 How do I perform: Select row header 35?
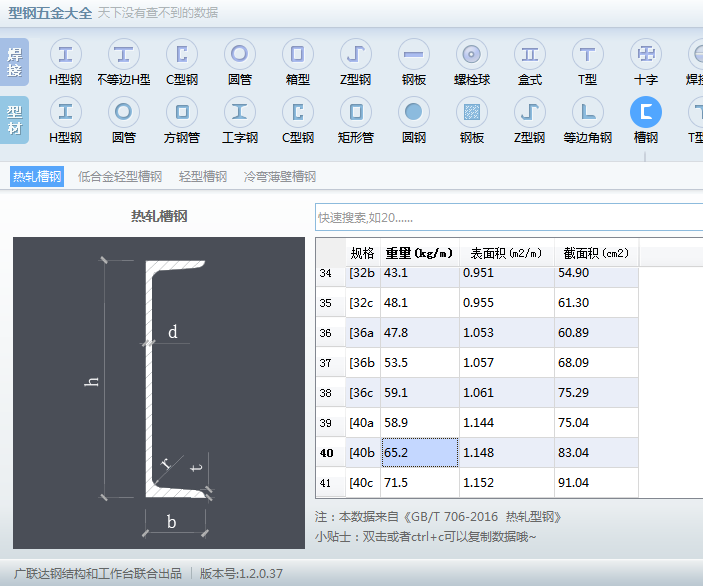coord(331,303)
